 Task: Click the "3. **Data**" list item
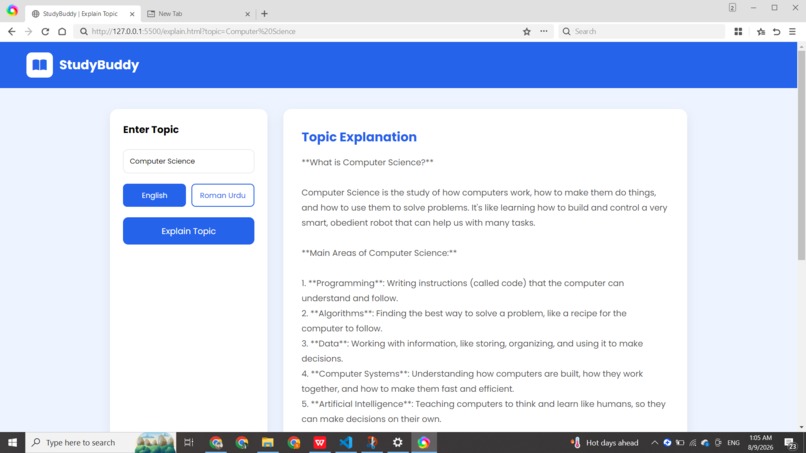(x=472, y=351)
